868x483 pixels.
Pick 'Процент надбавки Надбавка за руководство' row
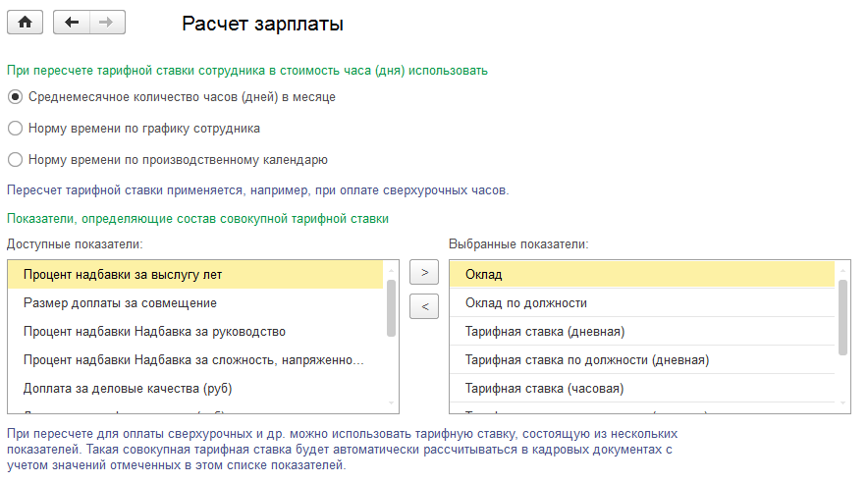(154, 331)
